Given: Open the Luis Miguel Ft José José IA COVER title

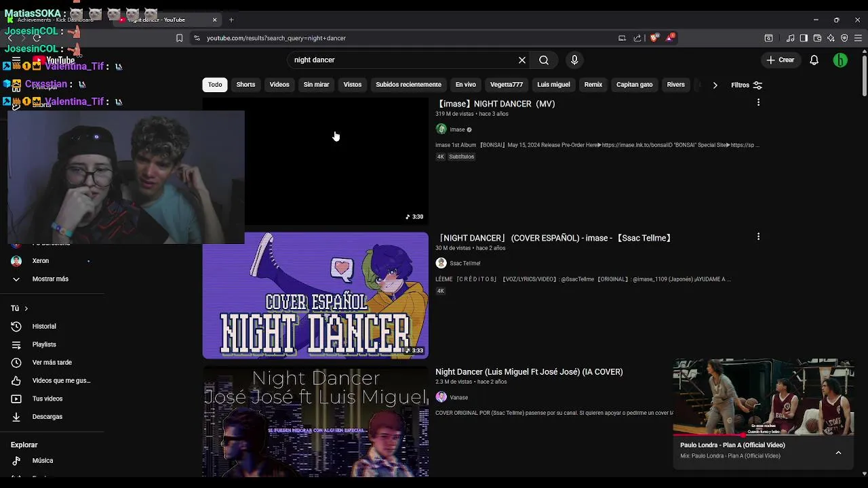Looking at the screenshot, I should (529, 372).
